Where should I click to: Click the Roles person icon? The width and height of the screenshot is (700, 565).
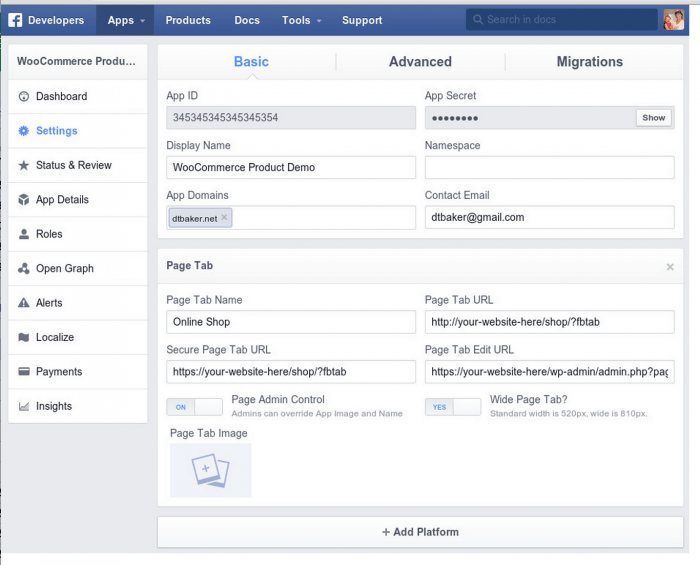click(24, 234)
